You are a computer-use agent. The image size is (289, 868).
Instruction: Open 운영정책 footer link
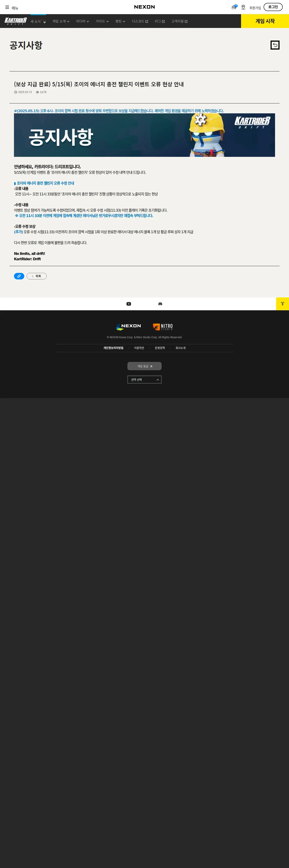coord(160,348)
